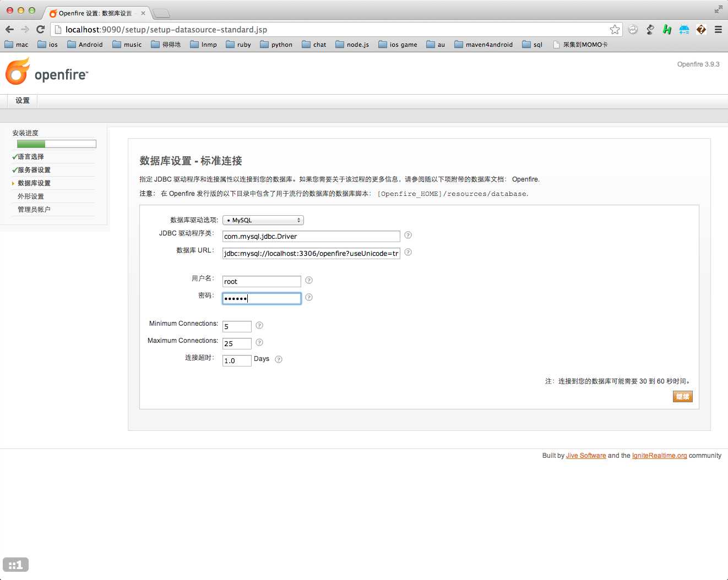Open the MySQL database driver dropdown

coord(263,220)
